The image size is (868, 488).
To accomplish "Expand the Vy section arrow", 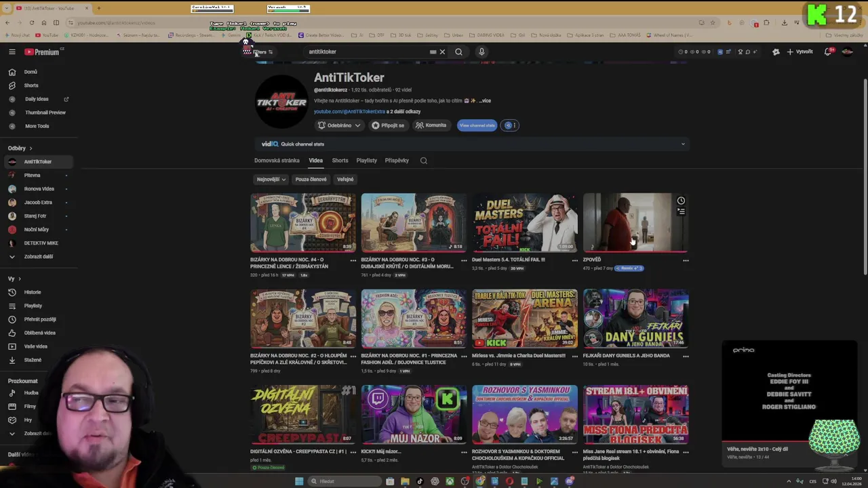I will coord(20,279).
